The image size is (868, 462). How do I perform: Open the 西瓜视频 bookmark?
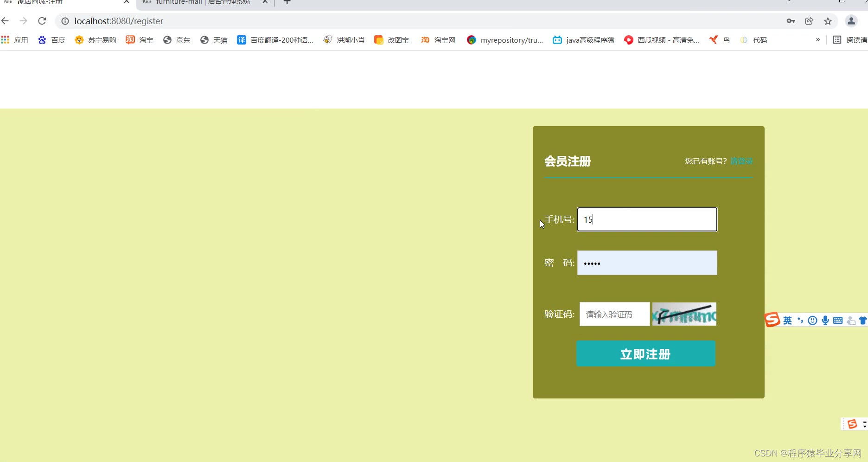662,40
